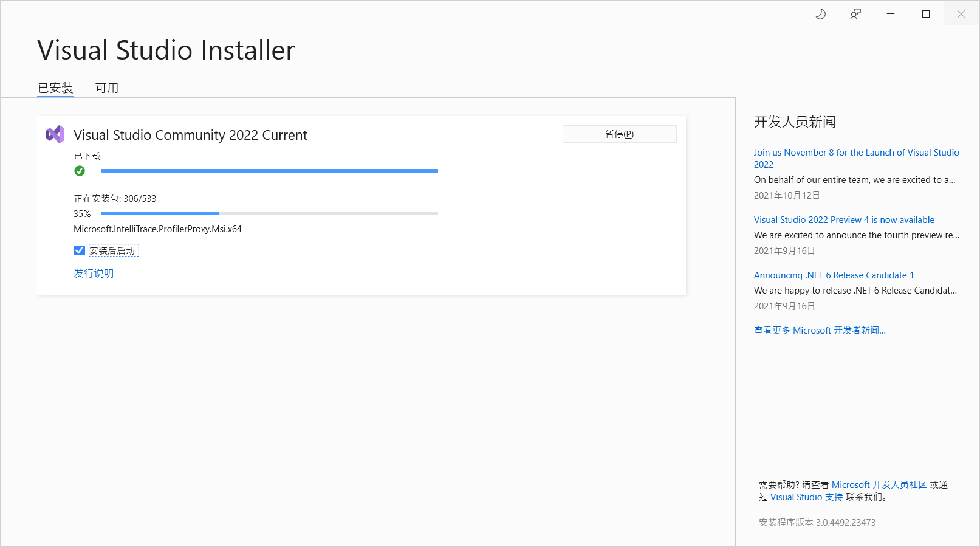The width and height of the screenshot is (980, 547).
Task: Click the Visual Studio Community 2022 Current title
Action: point(190,135)
